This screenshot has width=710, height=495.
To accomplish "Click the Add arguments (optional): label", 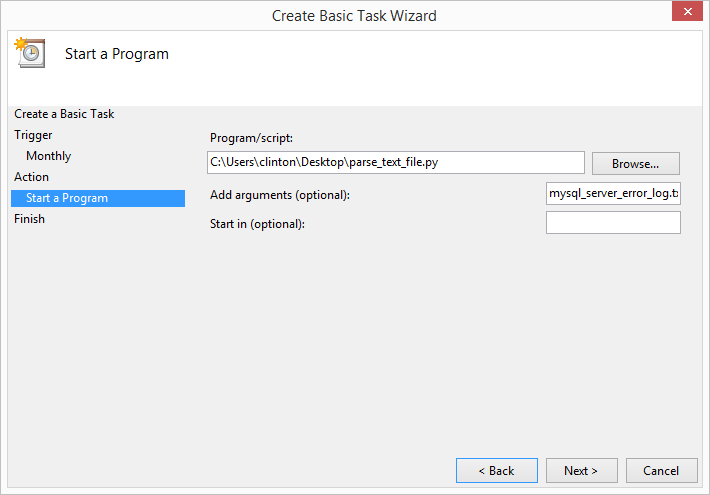I will [280, 195].
